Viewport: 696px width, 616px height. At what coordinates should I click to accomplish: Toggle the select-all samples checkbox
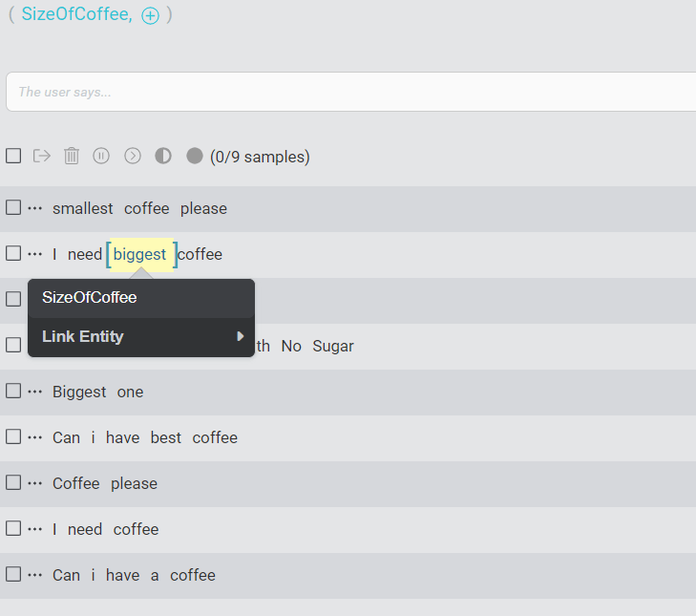pyautogui.click(x=13, y=156)
